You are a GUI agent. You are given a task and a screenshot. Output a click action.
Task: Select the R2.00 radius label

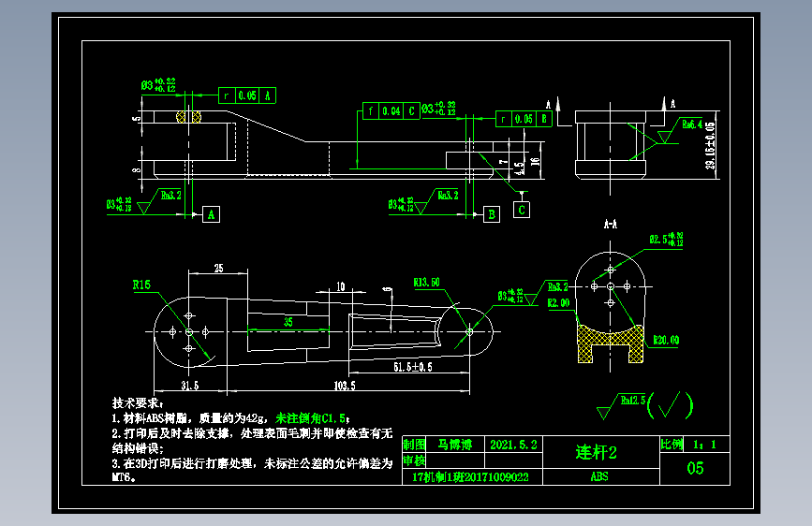[x=558, y=303]
